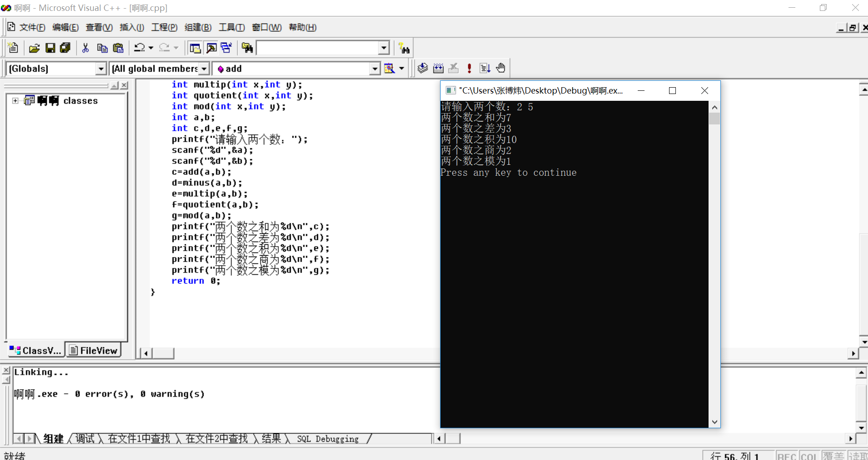
Task: Click the 'return 0;' code line
Action: [196, 281]
